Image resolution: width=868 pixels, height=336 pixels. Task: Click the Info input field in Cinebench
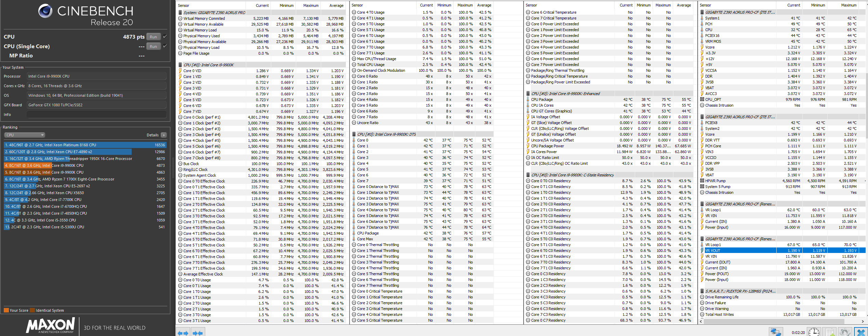[x=96, y=115]
